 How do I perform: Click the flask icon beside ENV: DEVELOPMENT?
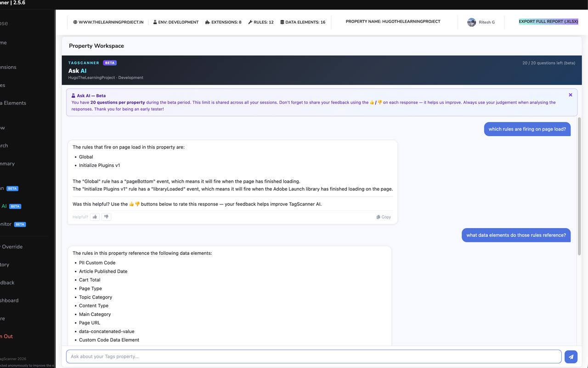click(155, 22)
